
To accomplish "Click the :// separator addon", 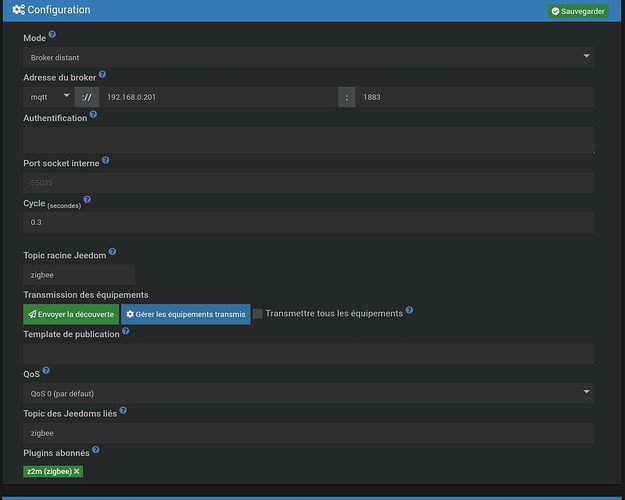I will [86, 97].
